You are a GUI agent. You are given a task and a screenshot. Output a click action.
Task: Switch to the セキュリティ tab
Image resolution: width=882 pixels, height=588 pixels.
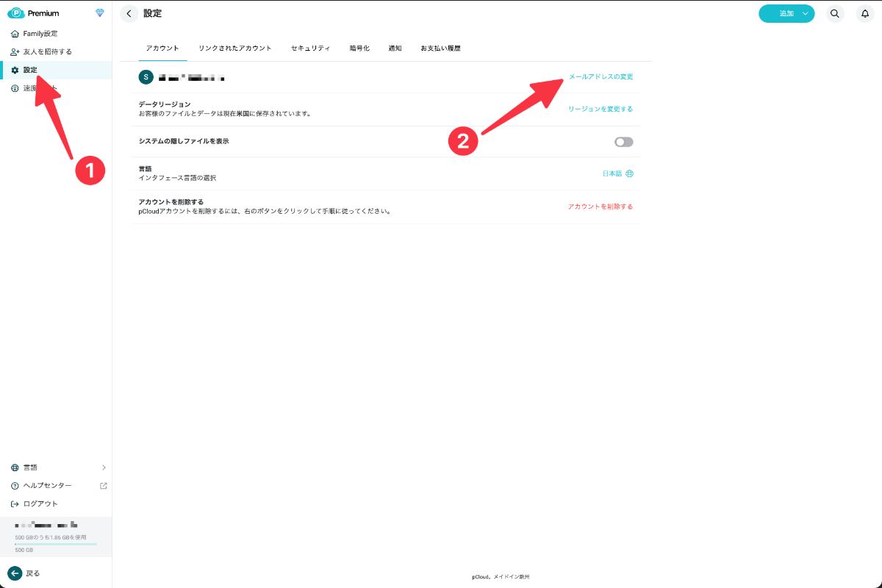click(x=310, y=49)
